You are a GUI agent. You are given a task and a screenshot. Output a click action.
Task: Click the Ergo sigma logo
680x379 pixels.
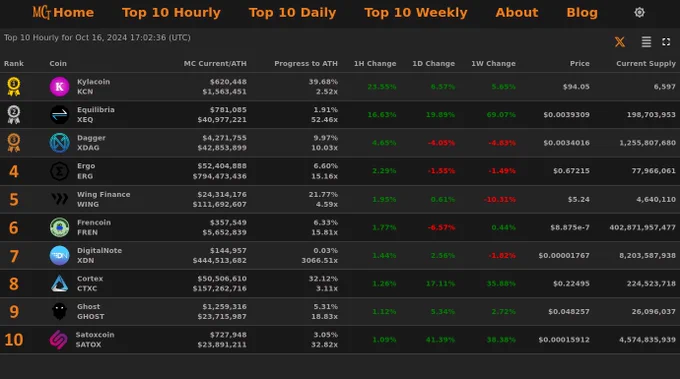[59, 171]
